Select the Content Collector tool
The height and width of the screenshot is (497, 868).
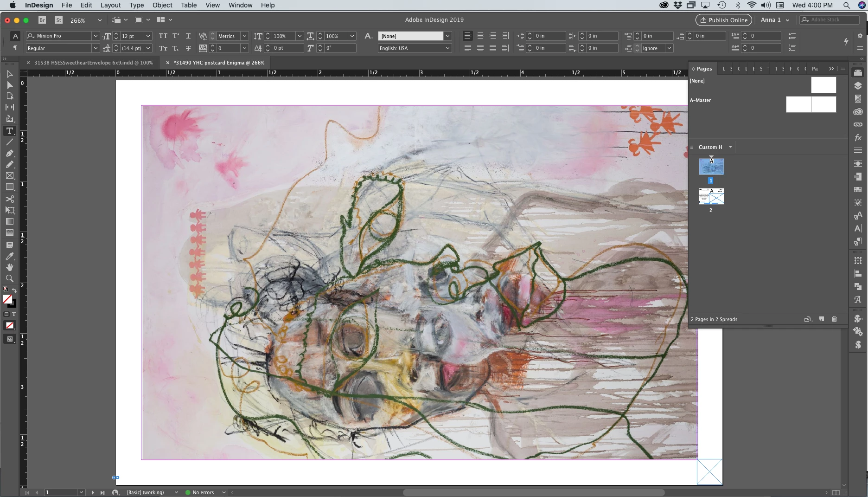tap(9, 119)
